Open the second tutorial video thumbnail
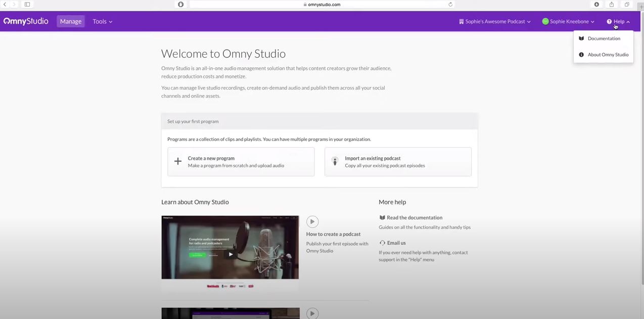644x319 pixels. click(230, 313)
